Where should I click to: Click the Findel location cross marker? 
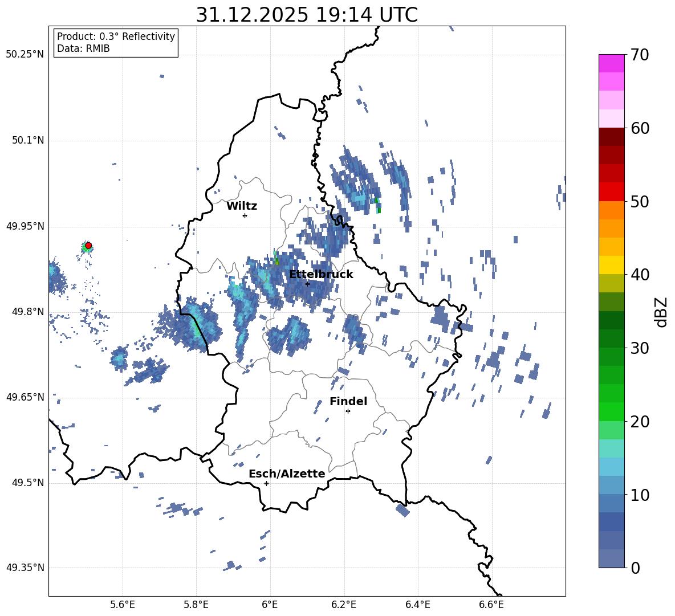coord(348,411)
